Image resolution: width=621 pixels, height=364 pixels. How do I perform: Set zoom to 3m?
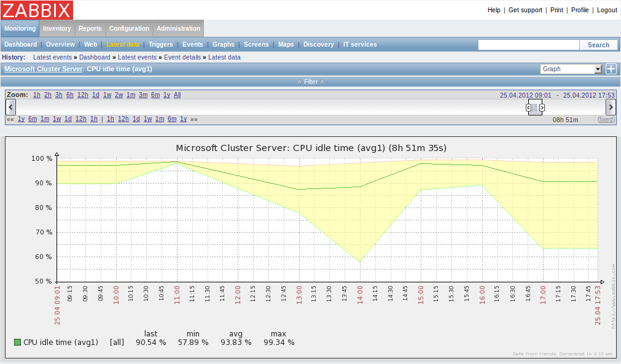click(143, 95)
